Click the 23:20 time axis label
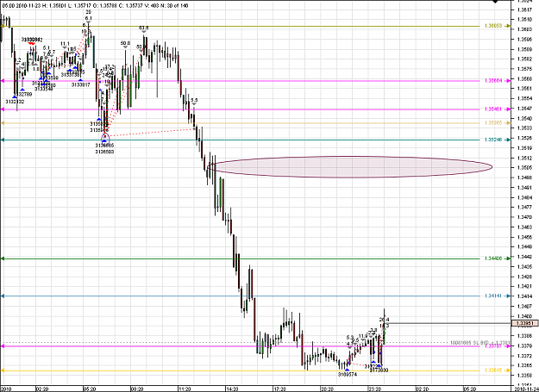The height and width of the screenshot is (392, 539). point(374,389)
